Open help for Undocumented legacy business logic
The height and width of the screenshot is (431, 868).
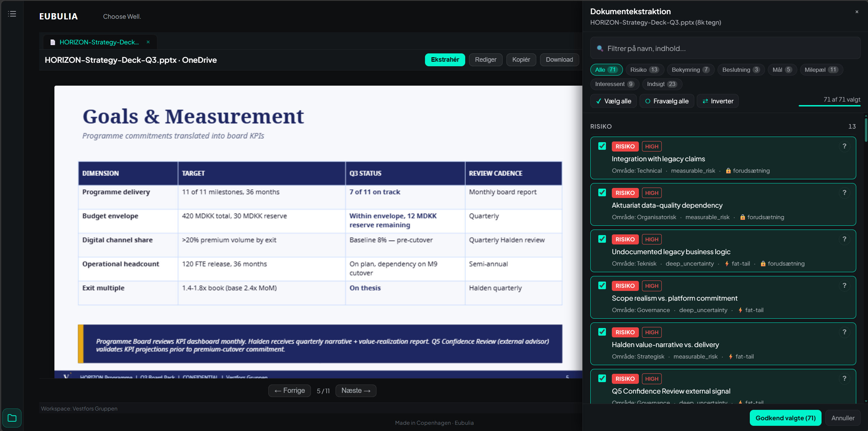coord(844,239)
